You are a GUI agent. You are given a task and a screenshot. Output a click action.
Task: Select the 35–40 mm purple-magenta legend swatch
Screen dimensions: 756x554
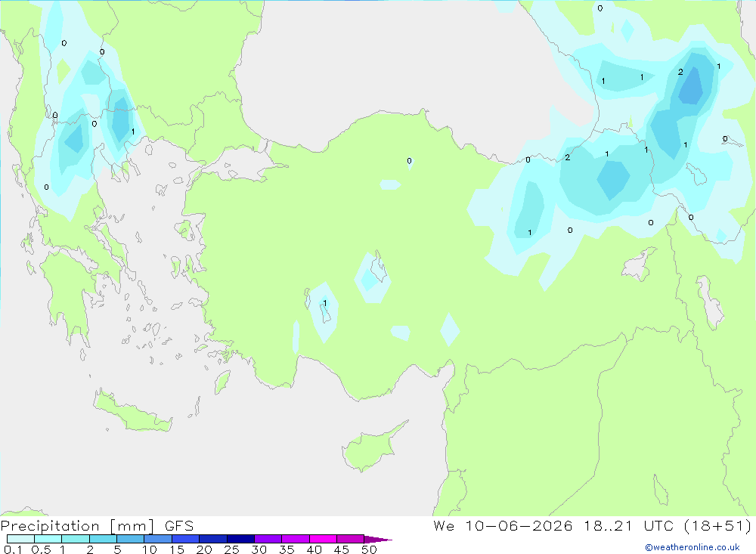(296, 539)
